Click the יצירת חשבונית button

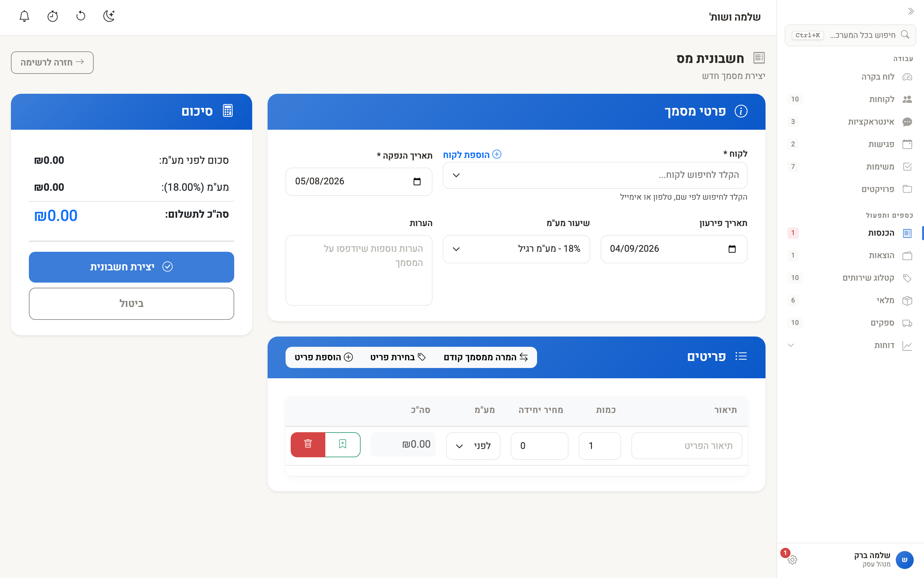131,267
